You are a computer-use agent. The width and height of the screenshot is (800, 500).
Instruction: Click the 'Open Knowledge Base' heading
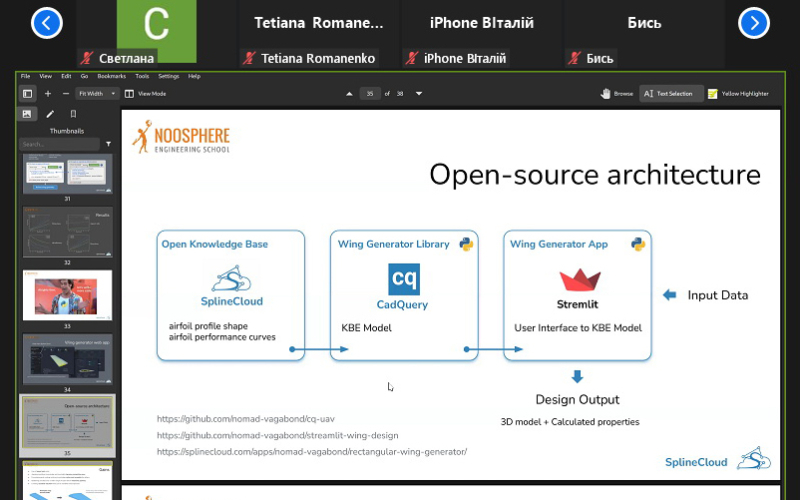214,244
